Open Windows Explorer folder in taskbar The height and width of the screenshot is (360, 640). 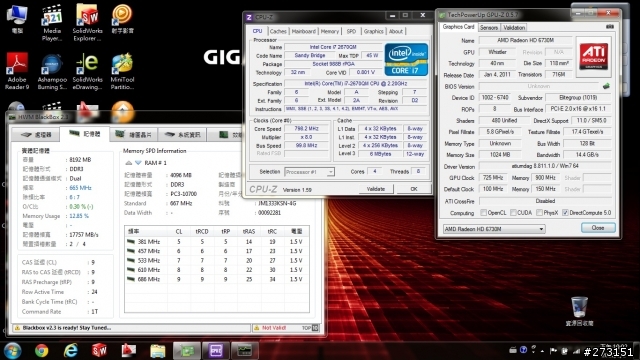pos(158,350)
